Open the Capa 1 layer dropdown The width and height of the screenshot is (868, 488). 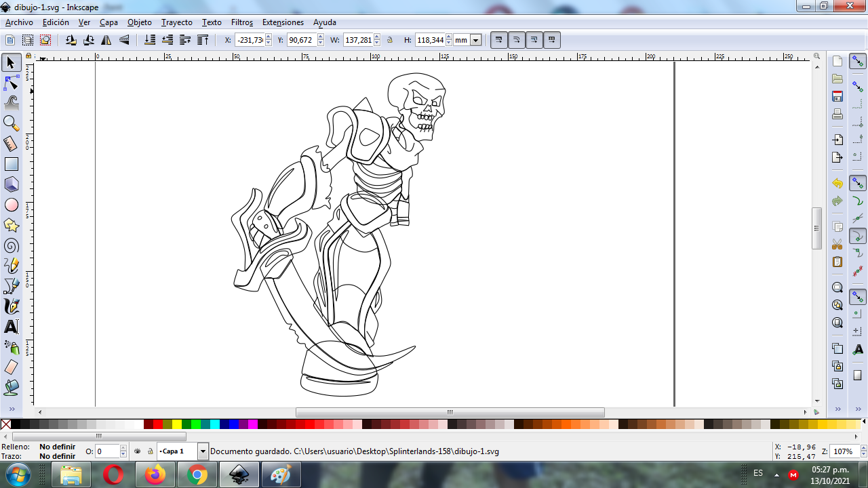click(203, 451)
